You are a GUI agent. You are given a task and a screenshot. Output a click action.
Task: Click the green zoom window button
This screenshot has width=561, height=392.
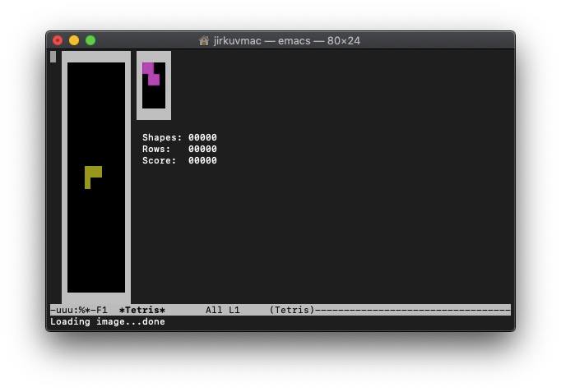[90, 40]
